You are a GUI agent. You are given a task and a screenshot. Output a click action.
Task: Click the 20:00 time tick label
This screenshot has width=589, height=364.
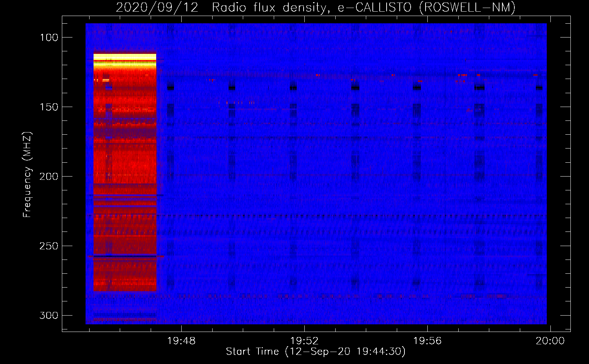click(x=550, y=341)
